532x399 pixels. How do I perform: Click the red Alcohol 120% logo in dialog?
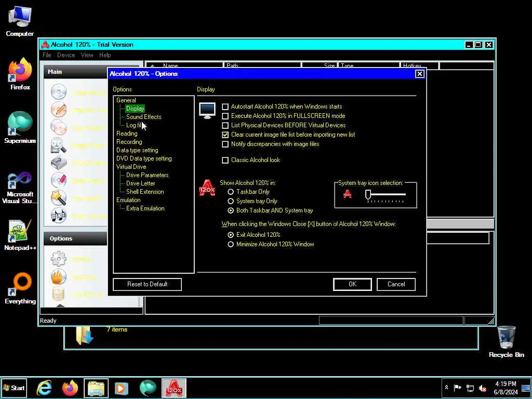(x=207, y=188)
